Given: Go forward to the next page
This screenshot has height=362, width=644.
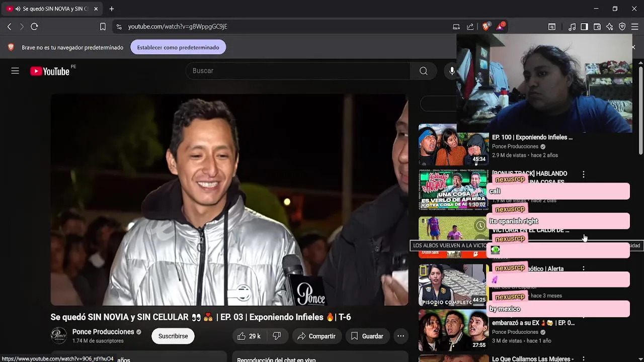Looking at the screenshot, I should click(22, 27).
